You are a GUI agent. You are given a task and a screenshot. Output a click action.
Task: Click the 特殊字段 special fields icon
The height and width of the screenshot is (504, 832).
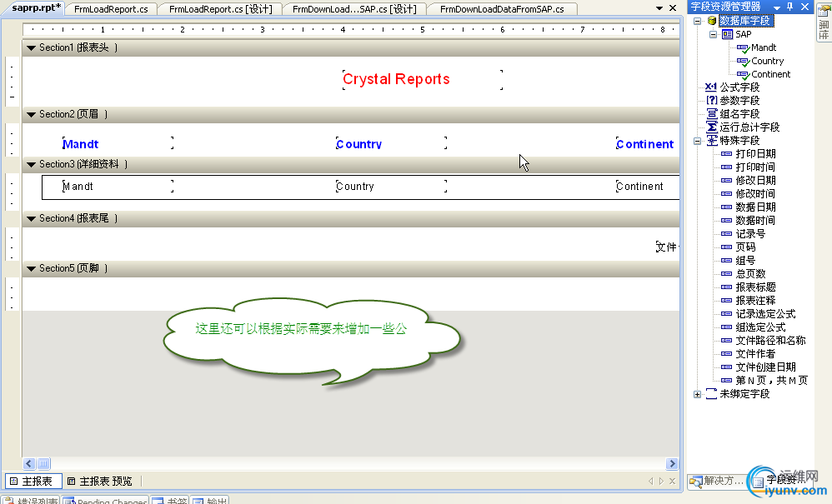click(712, 141)
